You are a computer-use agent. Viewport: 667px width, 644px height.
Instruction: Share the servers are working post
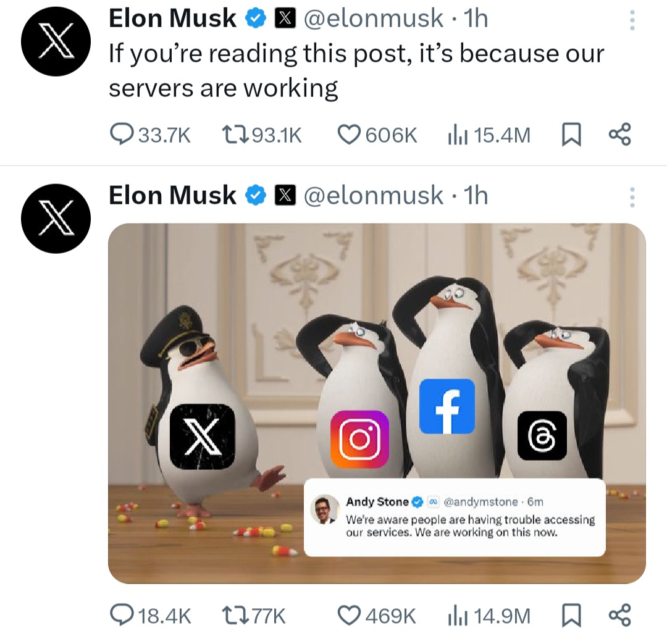pos(619,134)
